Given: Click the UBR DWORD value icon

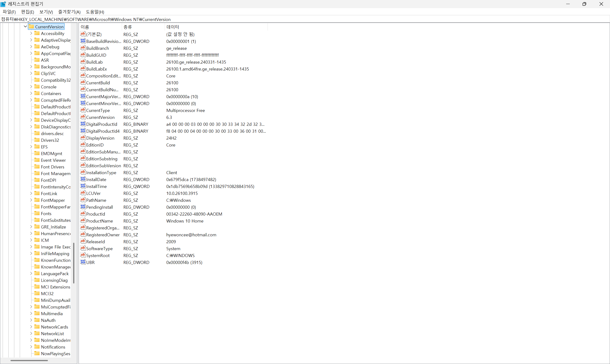Looking at the screenshot, I should (83, 262).
